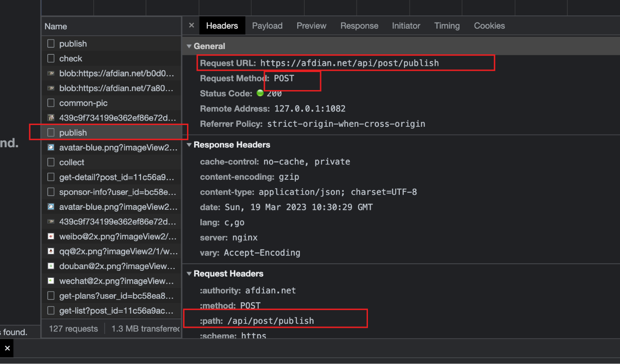Click the Request URL afdian.net value
Image resolution: width=620 pixels, height=364 pixels.
349,63
